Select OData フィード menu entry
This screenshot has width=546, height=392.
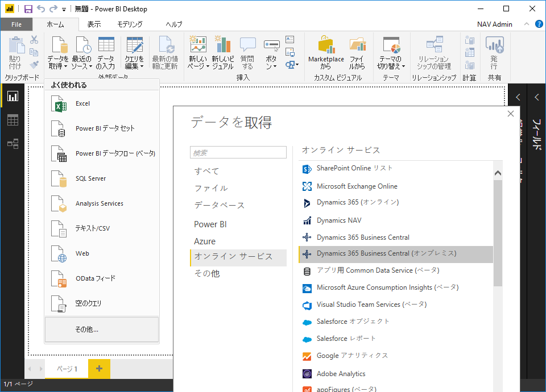(102, 278)
